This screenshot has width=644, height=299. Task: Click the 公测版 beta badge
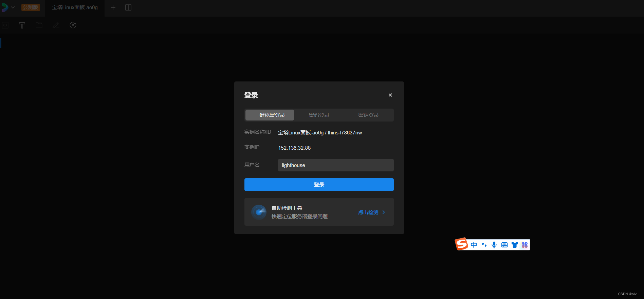(x=31, y=7)
